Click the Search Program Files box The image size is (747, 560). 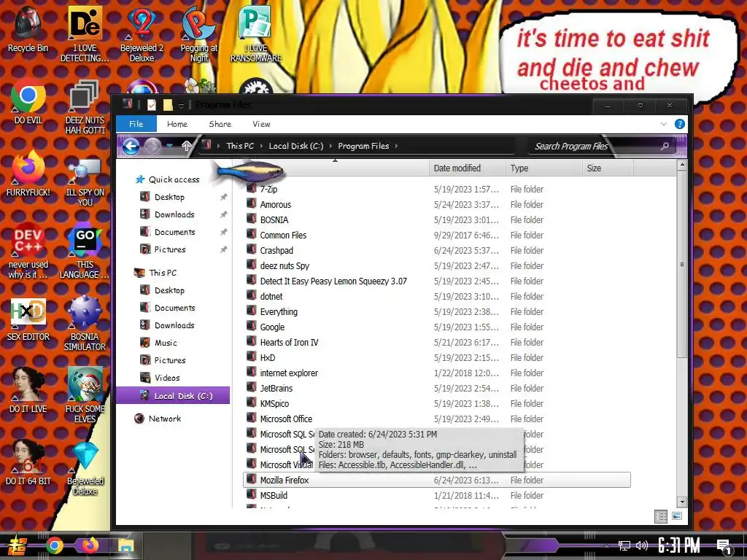click(x=603, y=146)
